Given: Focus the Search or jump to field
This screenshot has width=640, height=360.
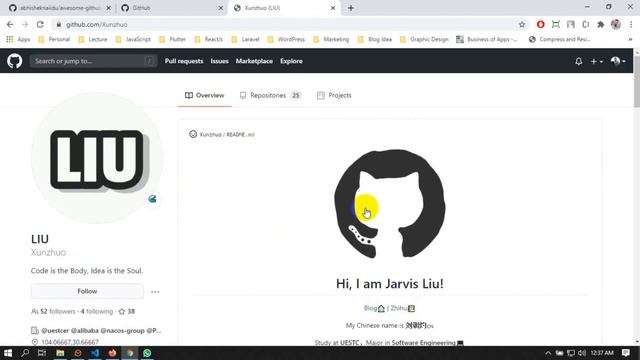Looking at the screenshot, I should pyautogui.click(x=93, y=61).
